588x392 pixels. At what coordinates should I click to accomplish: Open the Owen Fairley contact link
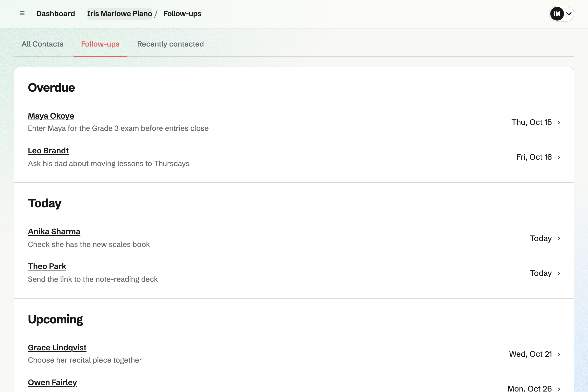click(x=52, y=382)
